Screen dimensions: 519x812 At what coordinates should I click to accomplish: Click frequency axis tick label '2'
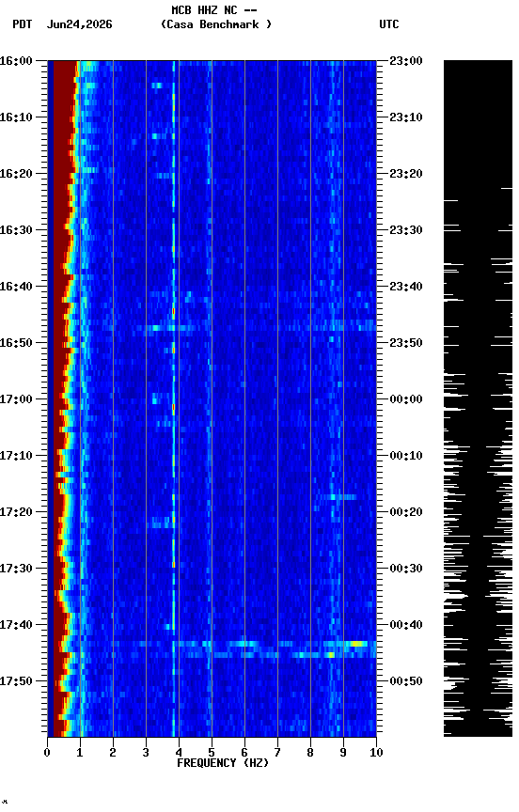click(x=113, y=753)
